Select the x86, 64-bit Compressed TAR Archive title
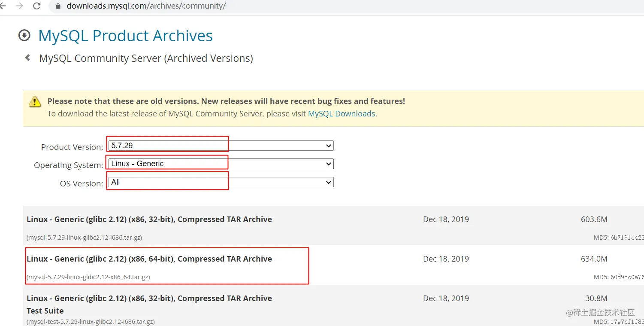 pyautogui.click(x=149, y=259)
